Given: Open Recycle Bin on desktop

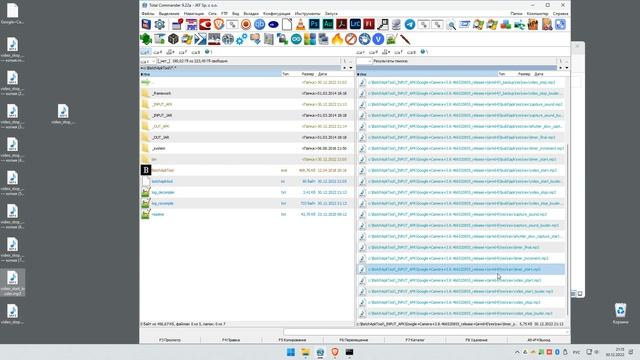Looking at the screenshot, I should click(620, 313).
